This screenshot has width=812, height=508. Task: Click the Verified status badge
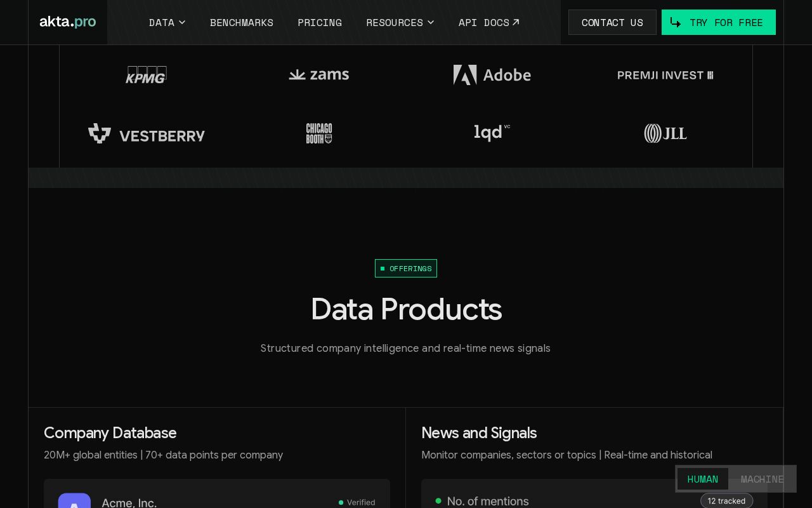pos(357,502)
